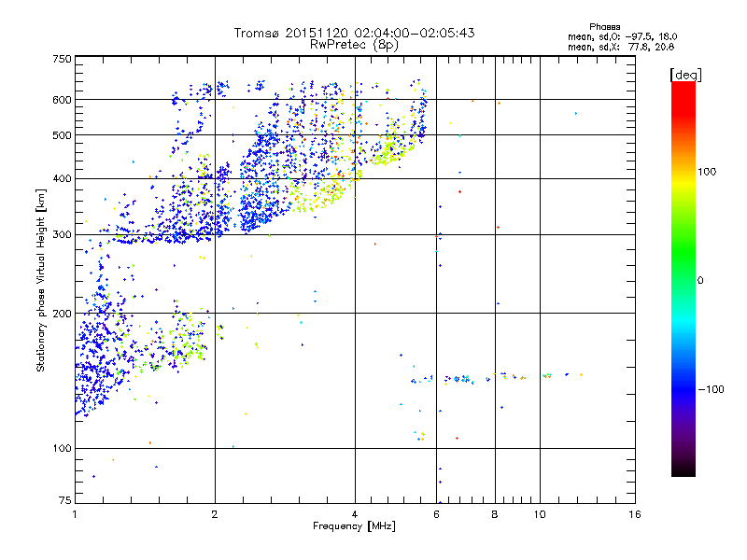747x560 pixels.
Task: Click the "[deg]" colorbar unit label
Action: point(685,75)
